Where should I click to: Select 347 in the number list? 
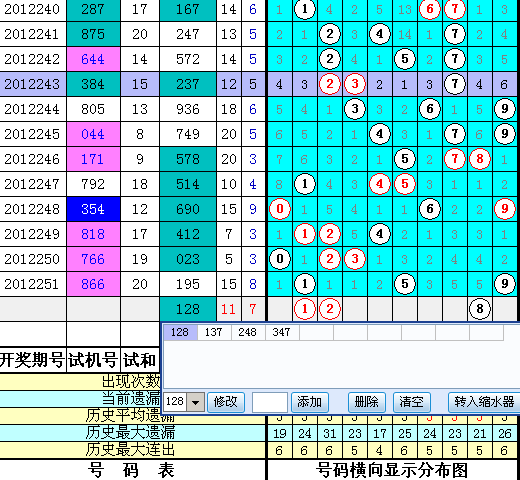coord(282,332)
